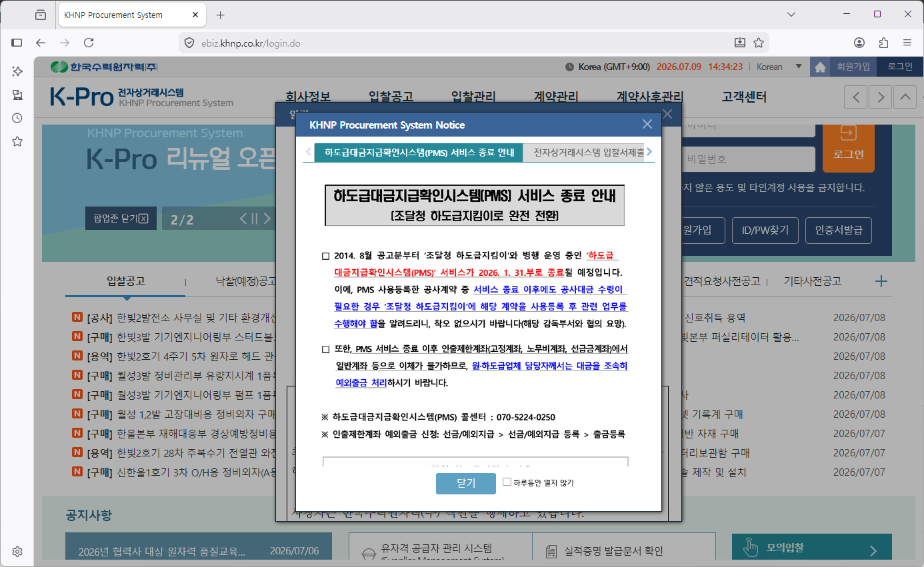Click the ID/PW찾기 button
This screenshot has height=567, width=924.
click(765, 231)
